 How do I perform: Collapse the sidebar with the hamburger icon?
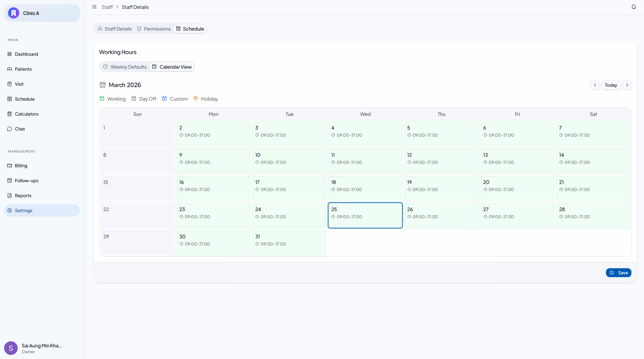(94, 7)
